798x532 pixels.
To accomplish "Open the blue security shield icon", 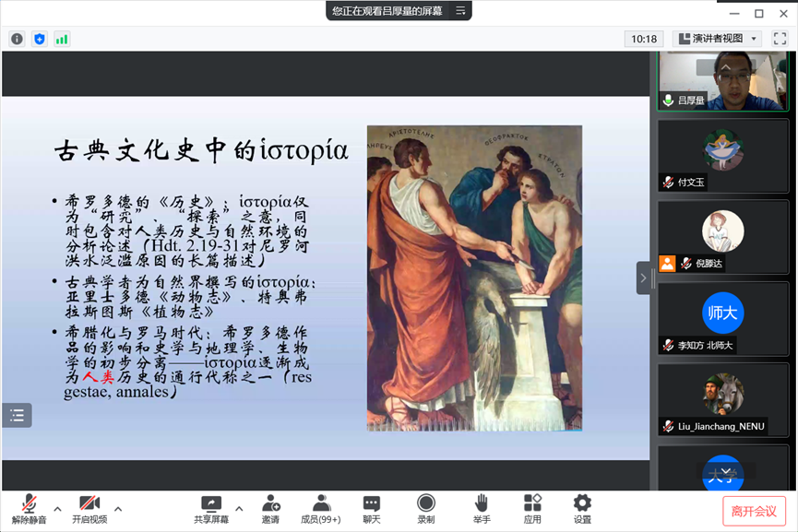I will (39, 39).
